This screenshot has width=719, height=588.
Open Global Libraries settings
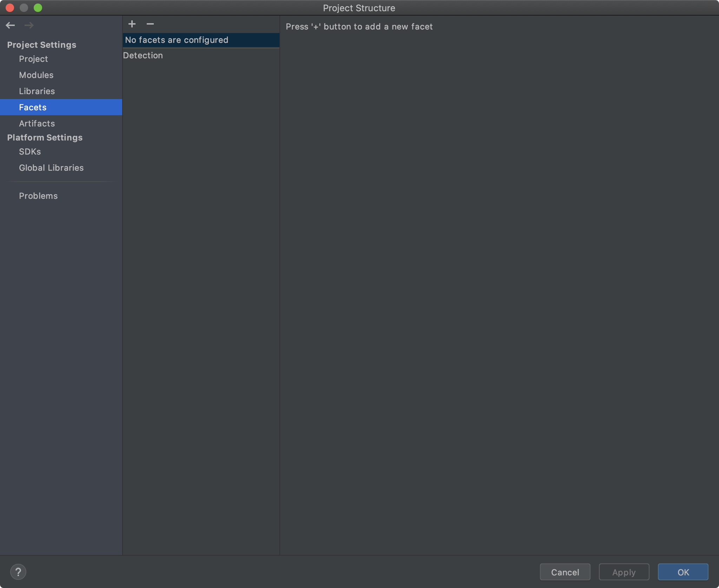point(51,168)
